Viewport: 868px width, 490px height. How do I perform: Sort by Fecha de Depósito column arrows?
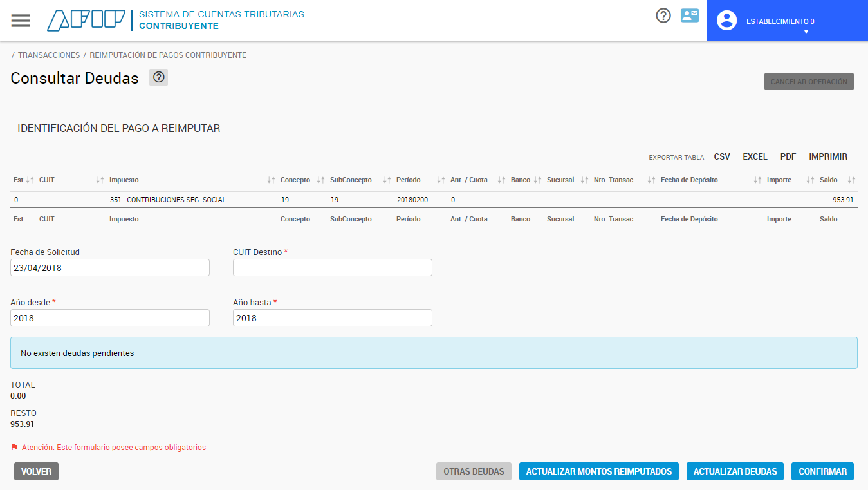point(757,180)
